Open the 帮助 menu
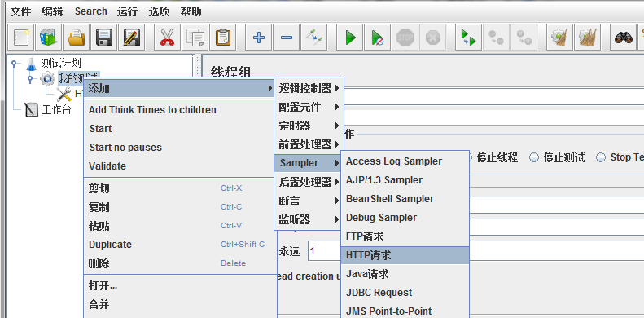Image resolution: width=644 pixels, height=318 pixels. click(x=191, y=11)
